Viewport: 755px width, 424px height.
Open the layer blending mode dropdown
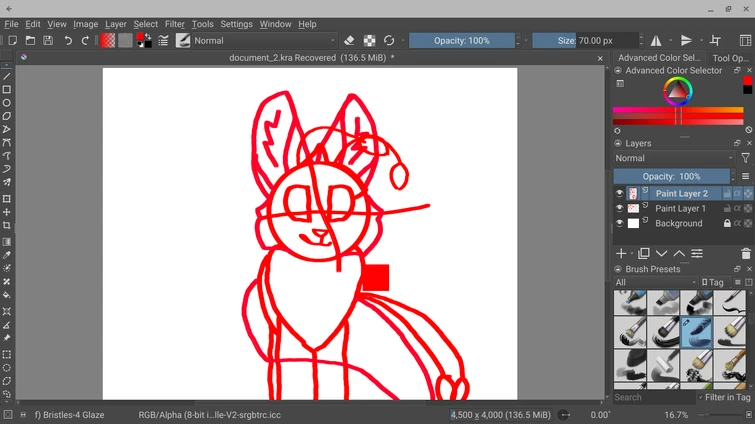point(675,158)
